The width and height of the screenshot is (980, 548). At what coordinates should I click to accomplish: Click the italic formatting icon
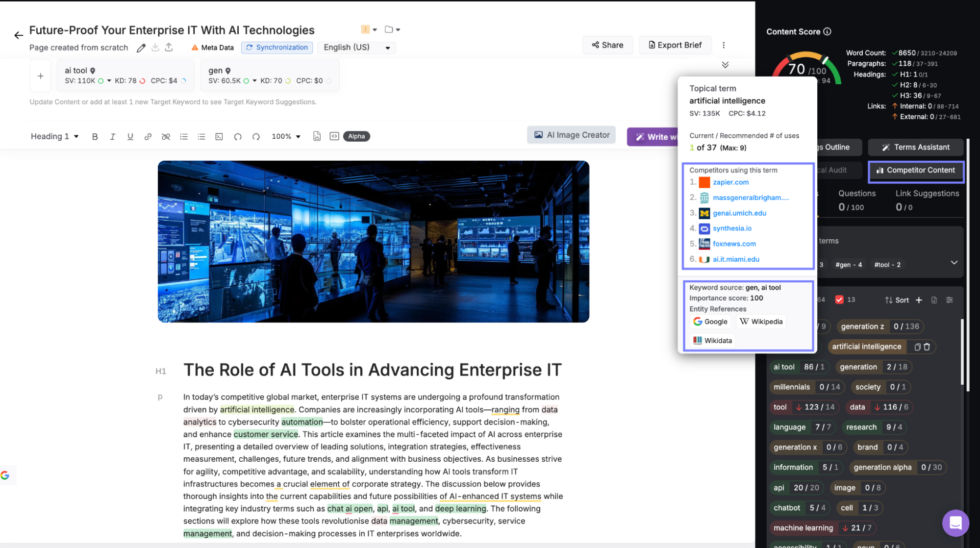tap(112, 137)
